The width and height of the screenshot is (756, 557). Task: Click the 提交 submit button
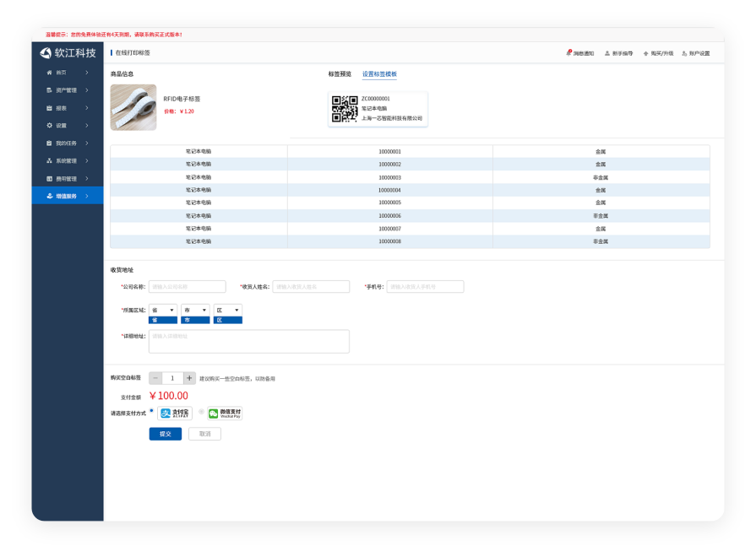166,434
